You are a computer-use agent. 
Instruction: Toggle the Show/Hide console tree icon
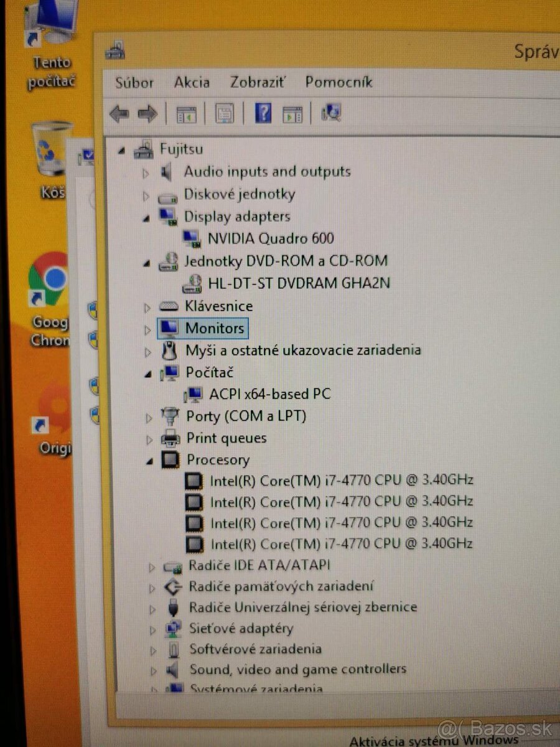(187, 113)
